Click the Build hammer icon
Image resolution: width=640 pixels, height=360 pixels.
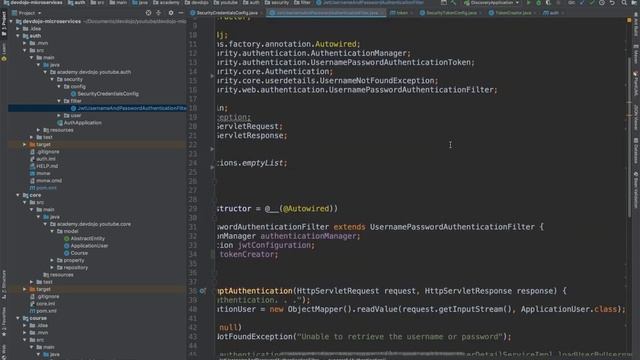click(453, 3)
